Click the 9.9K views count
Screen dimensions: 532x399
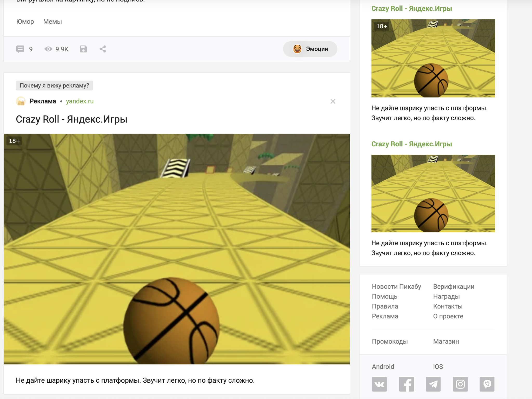[x=62, y=49]
